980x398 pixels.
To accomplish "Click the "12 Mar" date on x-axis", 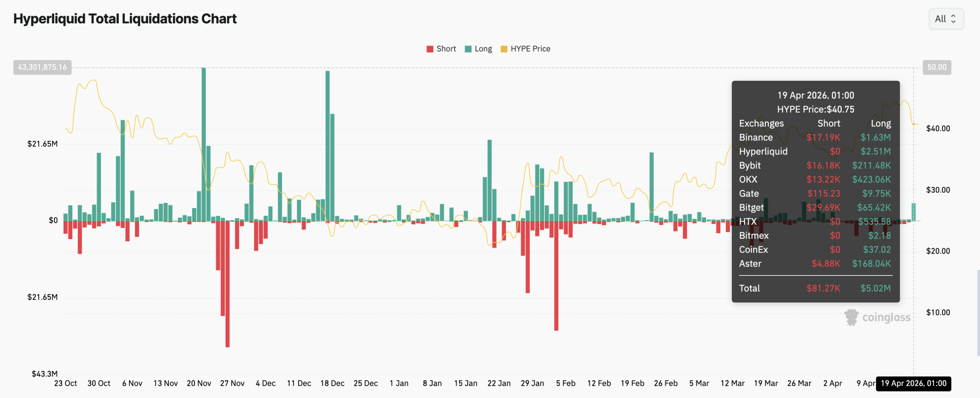I will coord(732,383).
